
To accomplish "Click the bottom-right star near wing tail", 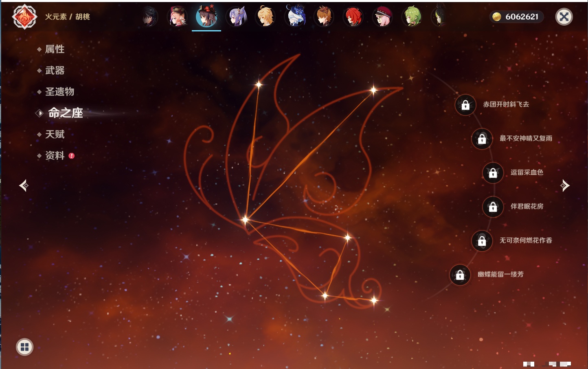I will point(374,301).
